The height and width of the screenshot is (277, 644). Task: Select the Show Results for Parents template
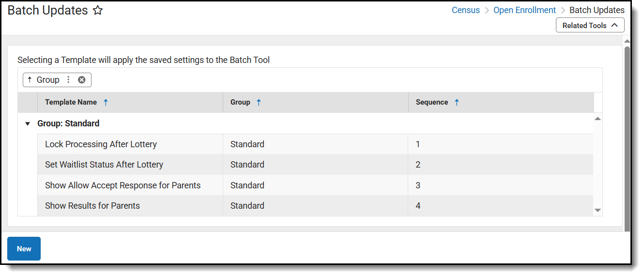click(92, 206)
